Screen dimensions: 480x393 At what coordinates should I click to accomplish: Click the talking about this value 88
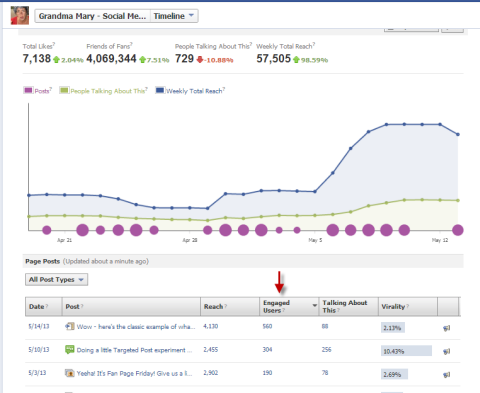(325, 326)
